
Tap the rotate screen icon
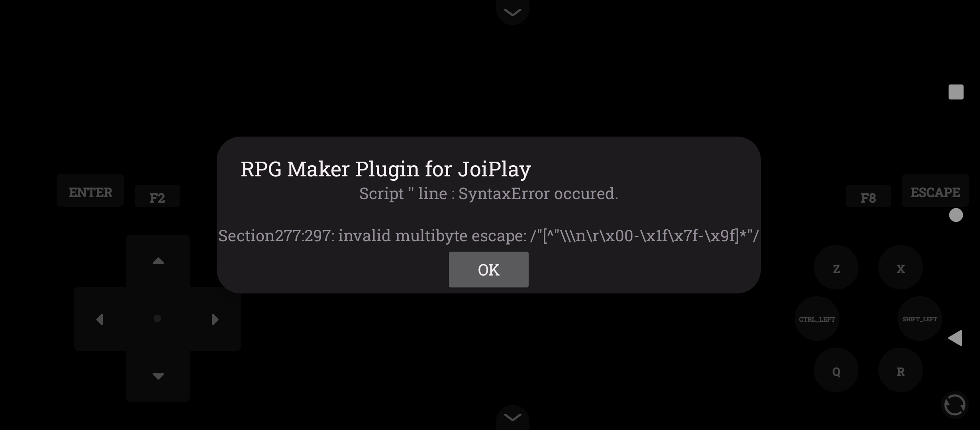coord(955,405)
